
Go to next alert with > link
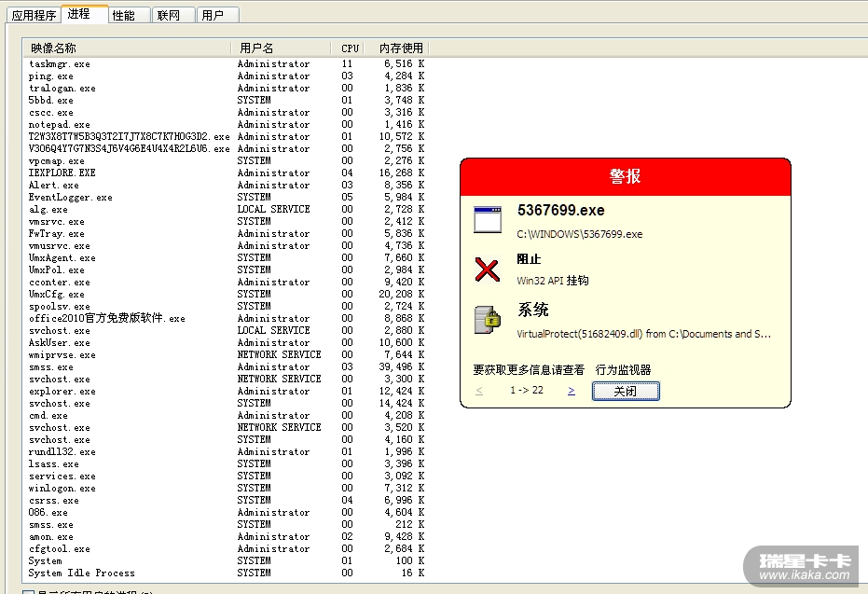pos(572,391)
